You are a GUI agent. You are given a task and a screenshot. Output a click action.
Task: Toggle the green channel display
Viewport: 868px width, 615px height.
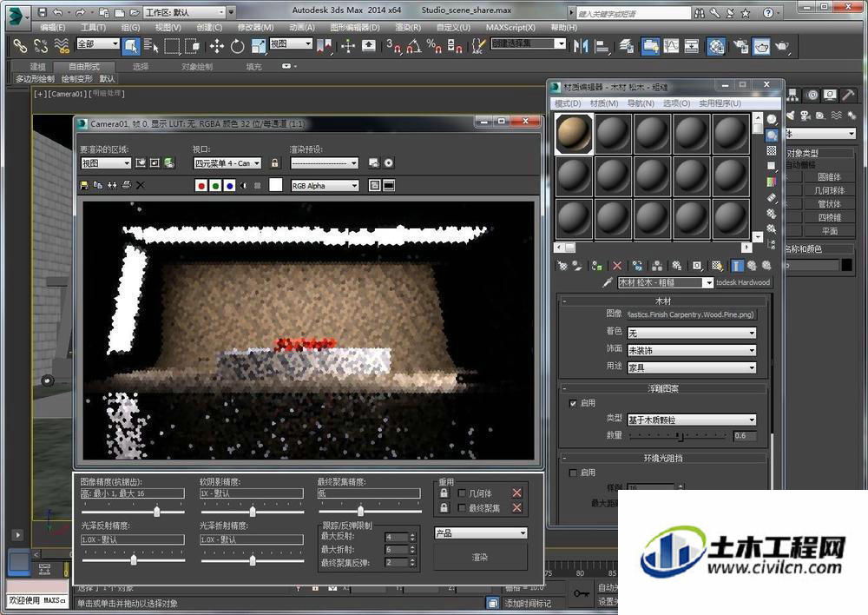point(215,186)
